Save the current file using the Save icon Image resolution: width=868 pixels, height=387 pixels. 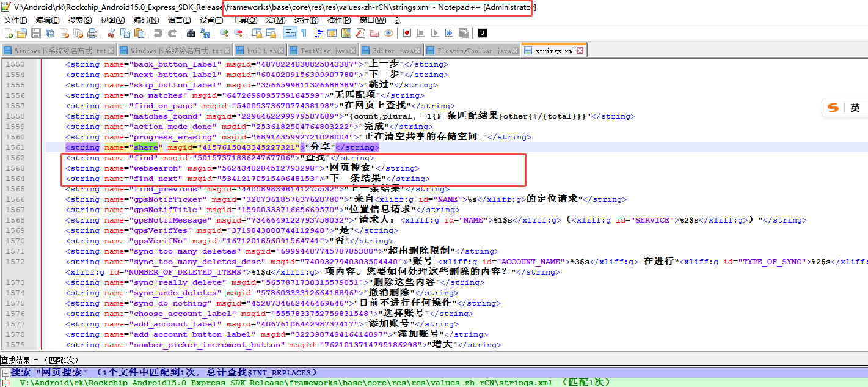click(36, 32)
